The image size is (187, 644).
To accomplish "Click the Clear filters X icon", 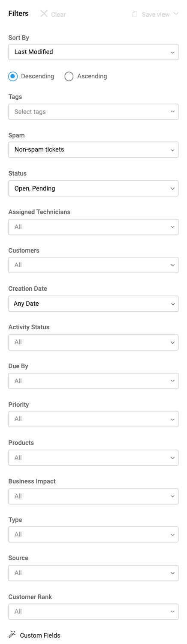I will tap(44, 14).
